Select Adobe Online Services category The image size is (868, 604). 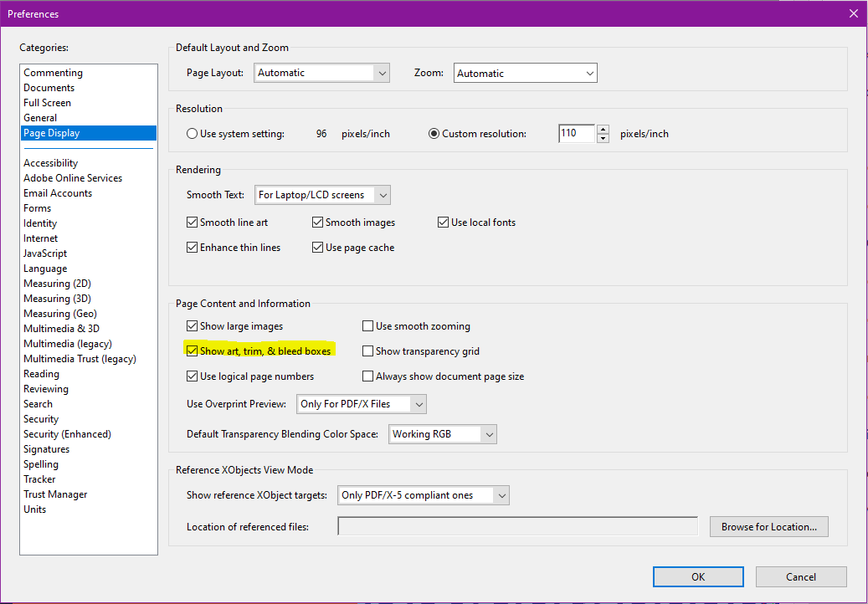[73, 177]
